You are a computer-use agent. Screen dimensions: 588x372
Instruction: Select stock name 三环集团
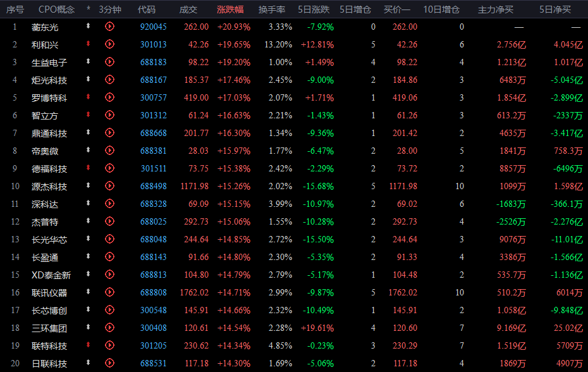pos(49,328)
